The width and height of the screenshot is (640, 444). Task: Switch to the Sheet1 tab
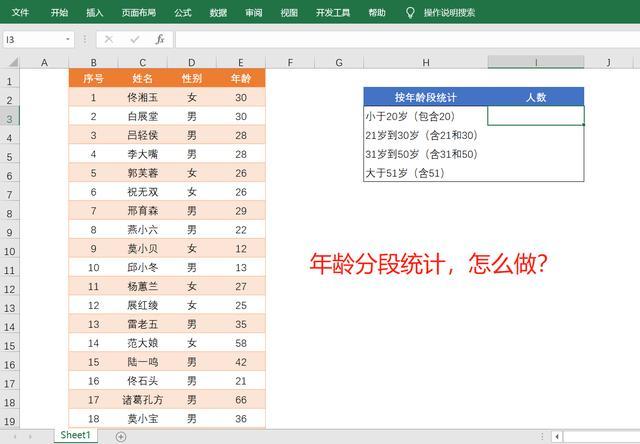[76, 435]
